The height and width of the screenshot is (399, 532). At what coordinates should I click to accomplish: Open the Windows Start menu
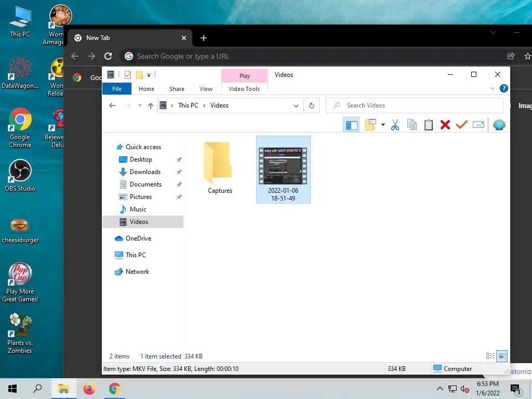12,389
